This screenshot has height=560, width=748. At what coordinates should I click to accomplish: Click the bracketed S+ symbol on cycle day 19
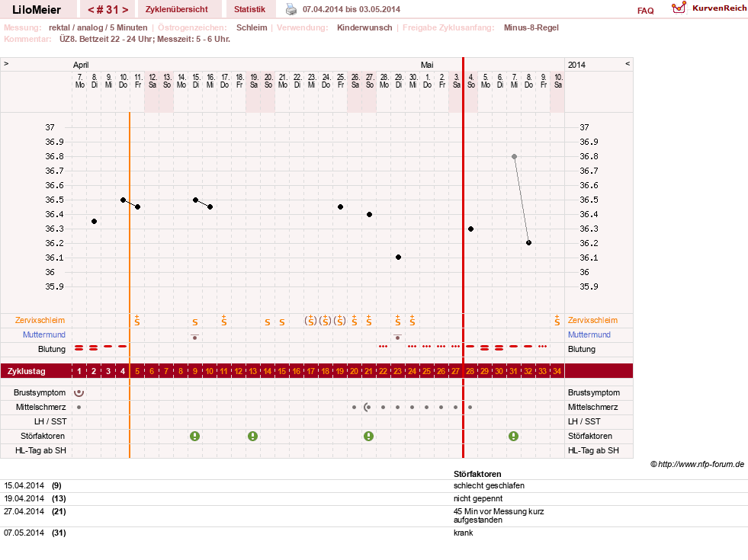tap(339, 320)
